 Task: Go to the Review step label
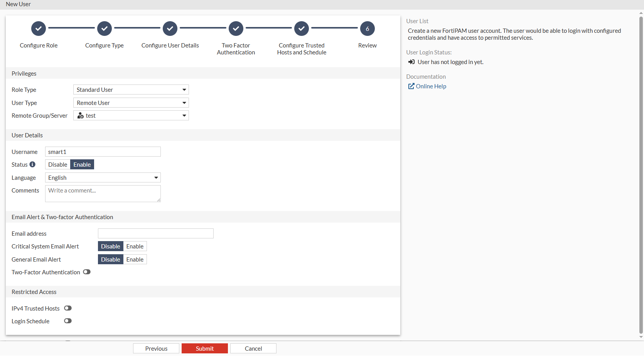[368, 46]
